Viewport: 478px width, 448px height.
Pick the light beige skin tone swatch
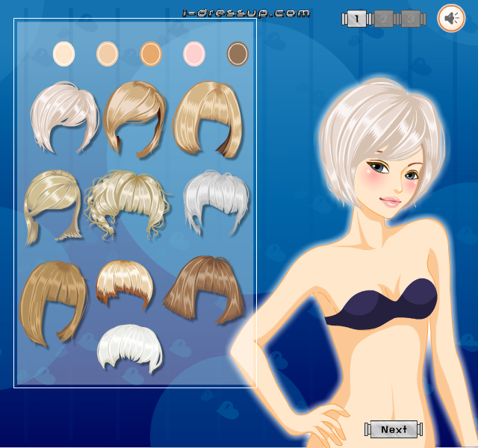click(108, 54)
